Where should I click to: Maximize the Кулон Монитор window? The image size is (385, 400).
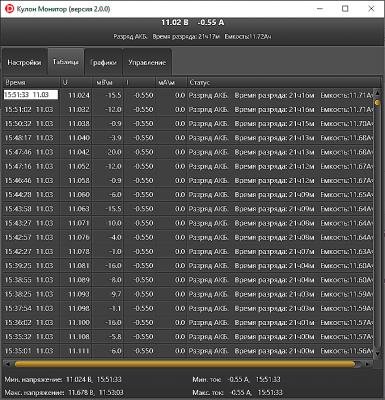[345, 9]
